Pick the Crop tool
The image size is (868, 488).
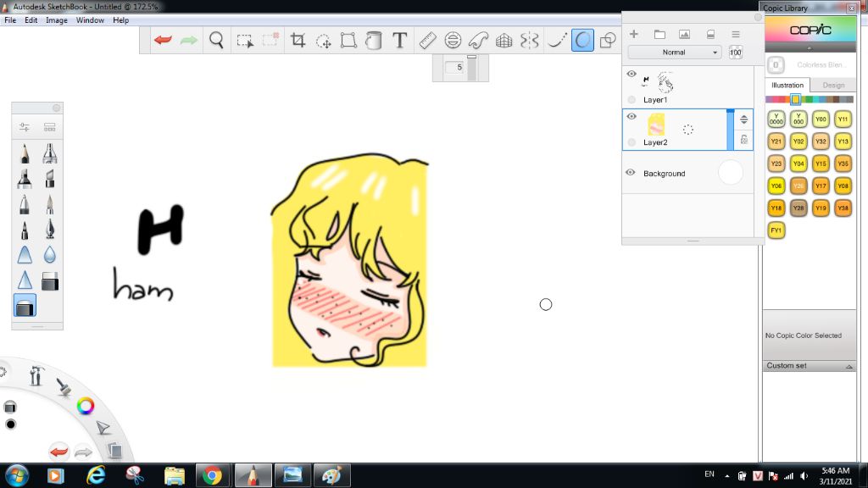click(x=298, y=41)
